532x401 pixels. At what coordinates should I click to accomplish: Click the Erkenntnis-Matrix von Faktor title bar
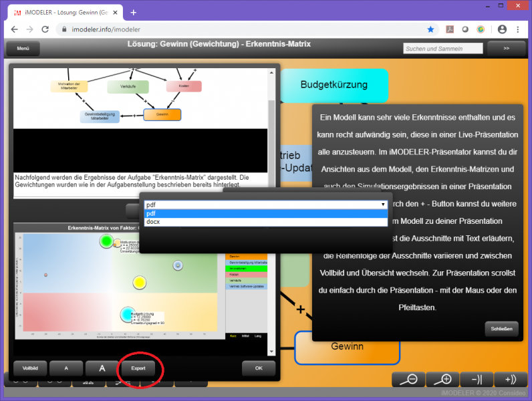click(104, 228)
